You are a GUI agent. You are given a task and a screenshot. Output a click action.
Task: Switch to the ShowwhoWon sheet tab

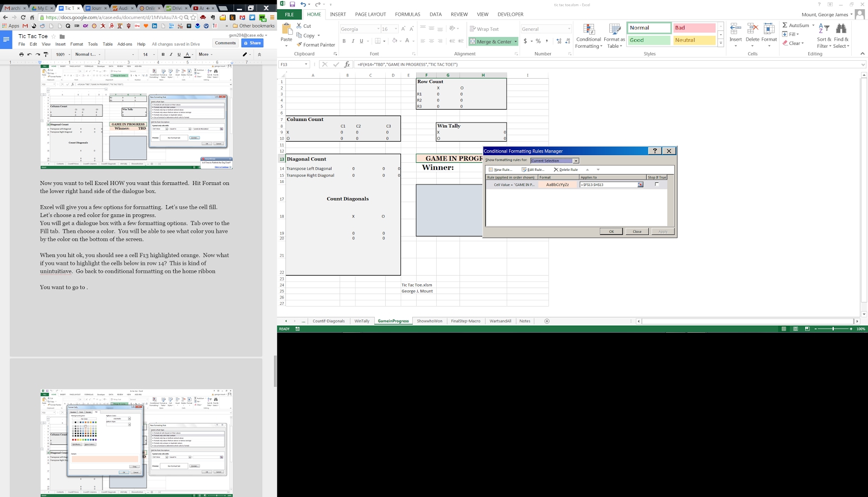pyautogui.click(x=429, y=321)
